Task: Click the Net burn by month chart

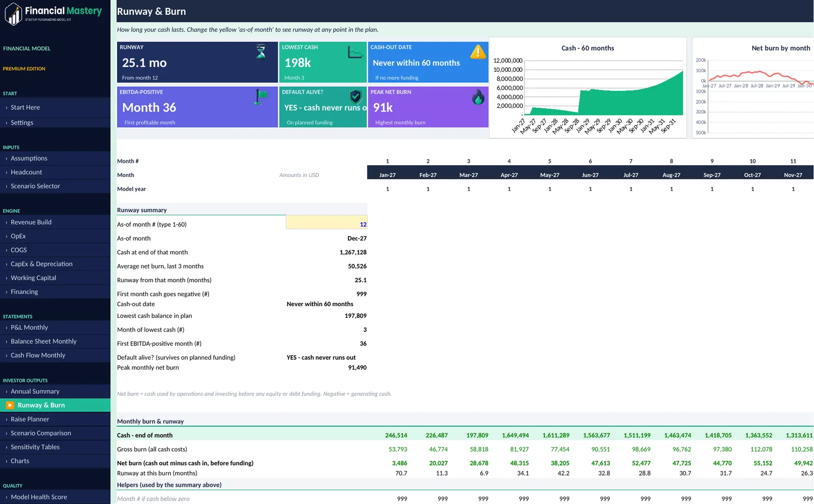Action: [753, 87]
